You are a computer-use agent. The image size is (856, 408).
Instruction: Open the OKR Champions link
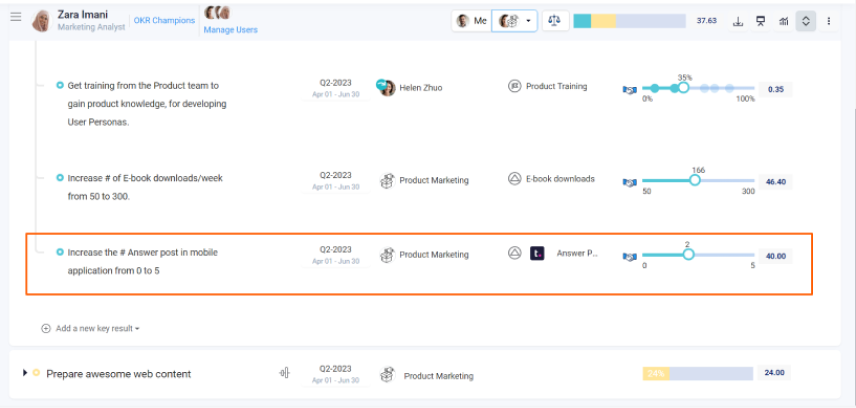tap(164, 21)
